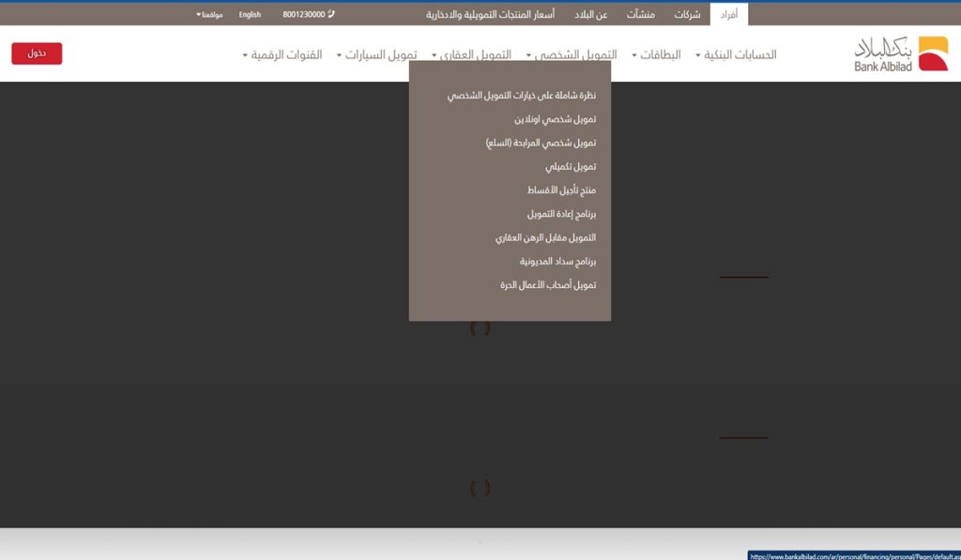Expand البطاقات menu
Image resolution: width=961 pixels, height=560 pixels.
[x=656, y=54]
